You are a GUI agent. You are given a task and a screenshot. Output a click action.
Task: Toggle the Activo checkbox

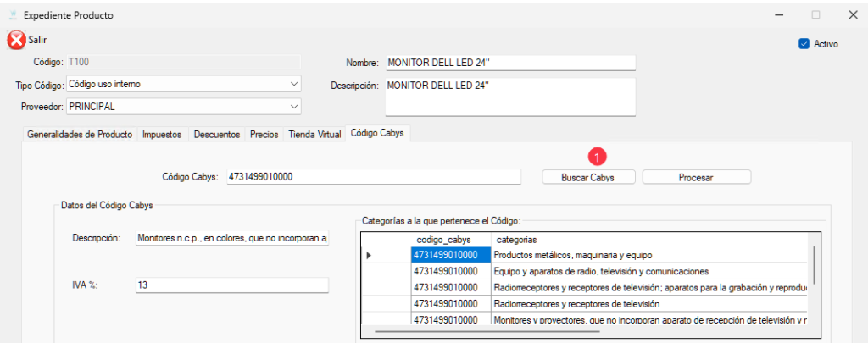tap(804, 44)
